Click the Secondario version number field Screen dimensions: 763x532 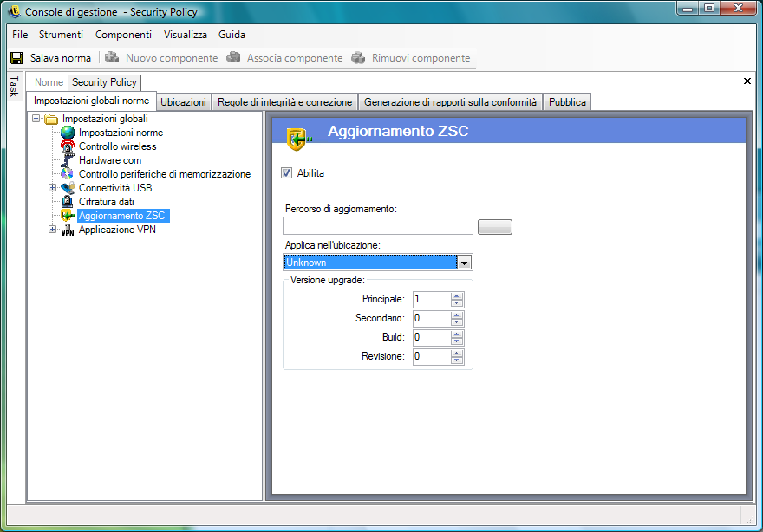[432, 319]
